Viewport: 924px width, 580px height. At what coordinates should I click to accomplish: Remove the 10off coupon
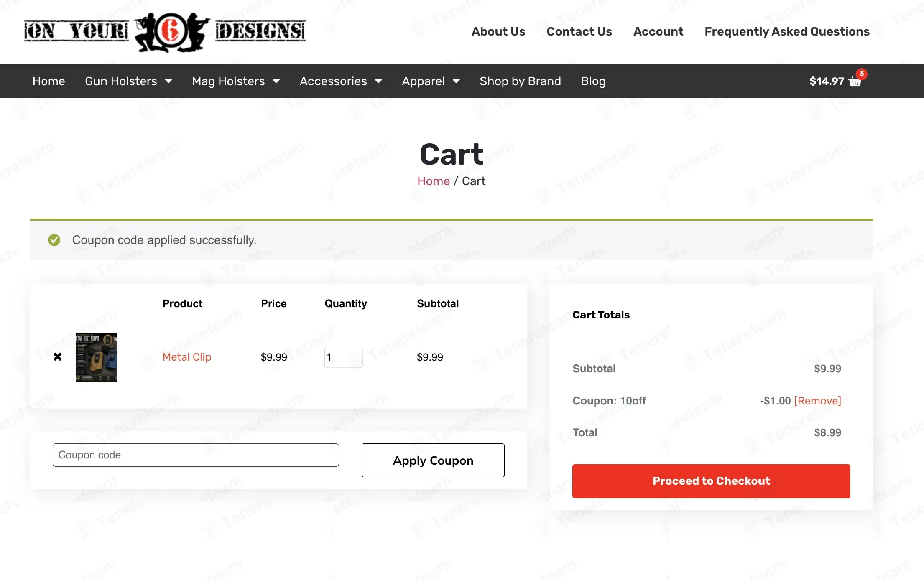click(817, 401)
